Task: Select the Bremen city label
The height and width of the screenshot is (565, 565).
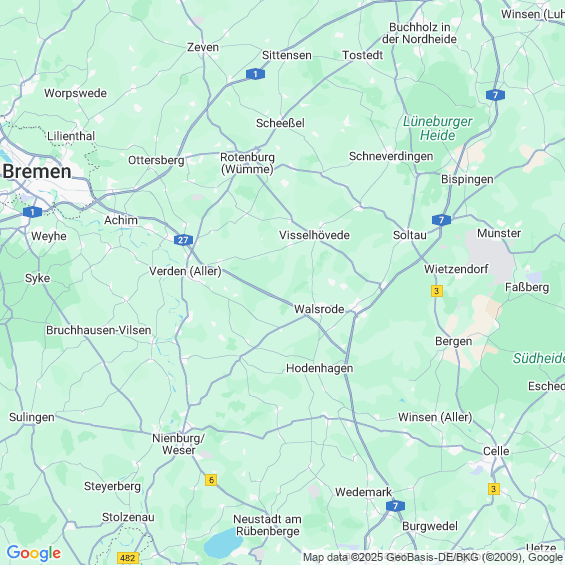Action: (x=37, y=172)
